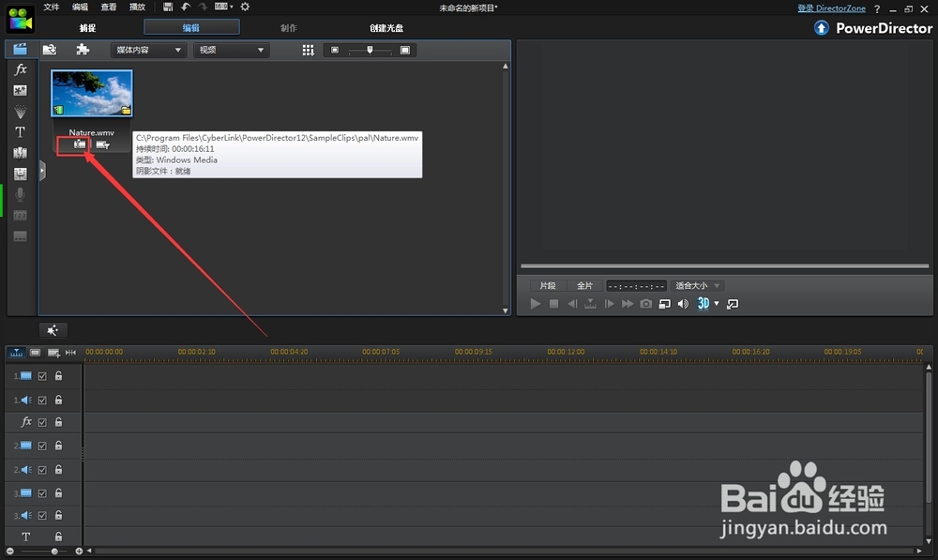Click the large thumbnail size icon
This screenshot has height=560, width=938.
[x=405, y=51]
